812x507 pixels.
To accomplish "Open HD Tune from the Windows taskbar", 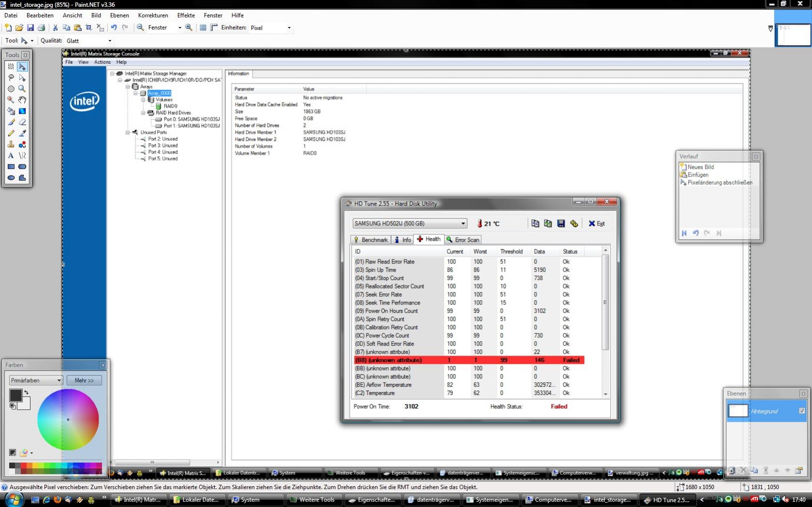I will tap(667, 500).
